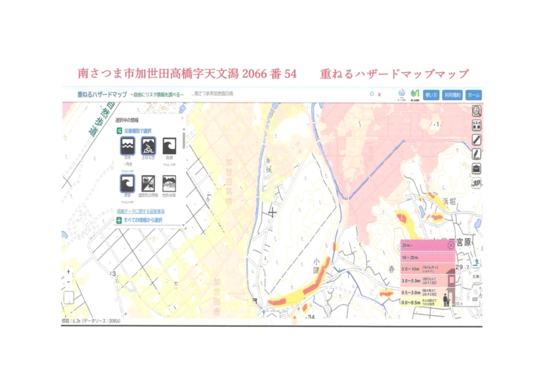Select the top pen drawing tool
This screenshot has height=392, width=555.
pyautogui.click(x=477, y=139)
